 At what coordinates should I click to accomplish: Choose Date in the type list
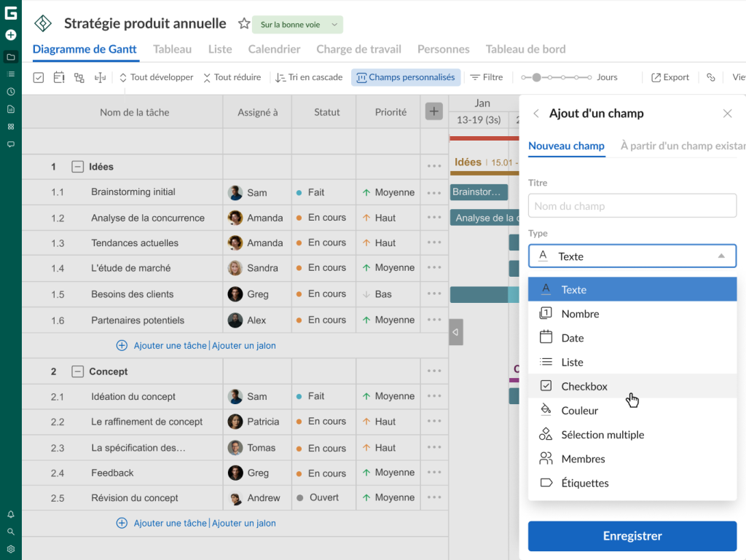point(632,338)
